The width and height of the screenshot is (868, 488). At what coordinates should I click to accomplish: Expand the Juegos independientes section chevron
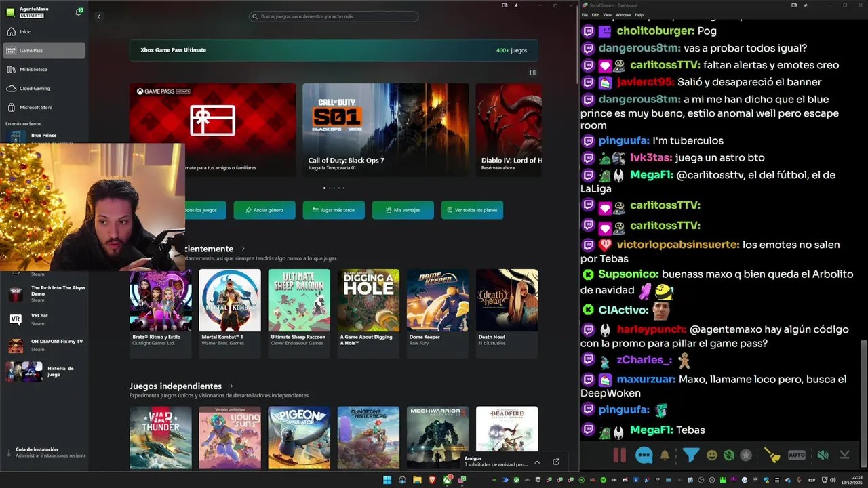[x=231, y=386]
